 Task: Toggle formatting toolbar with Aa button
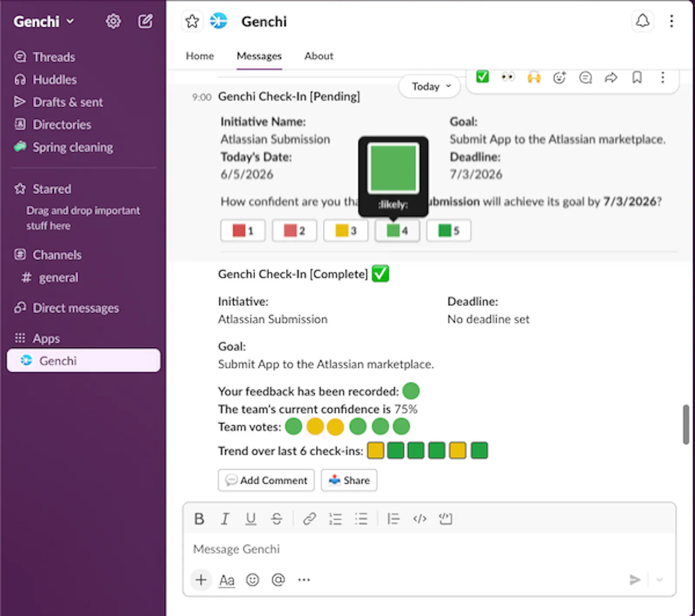click(x=227, y=580)
